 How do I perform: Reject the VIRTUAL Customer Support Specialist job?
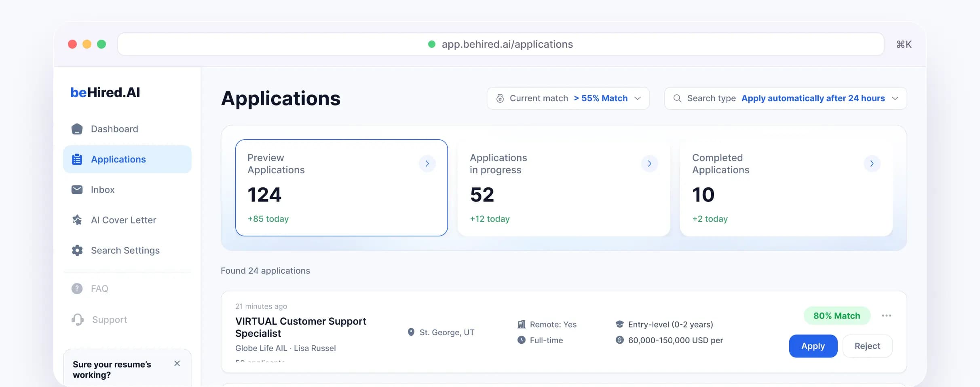coord(867,346)
